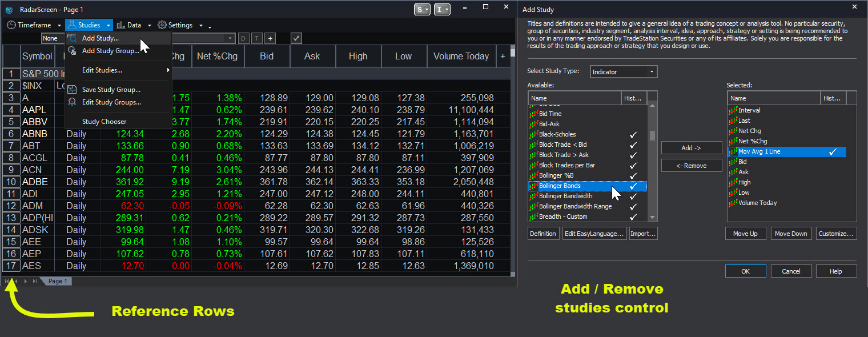Click the plus icon after Volume Today column
This screenshot has height=337, width=868.
coord(503,57)
